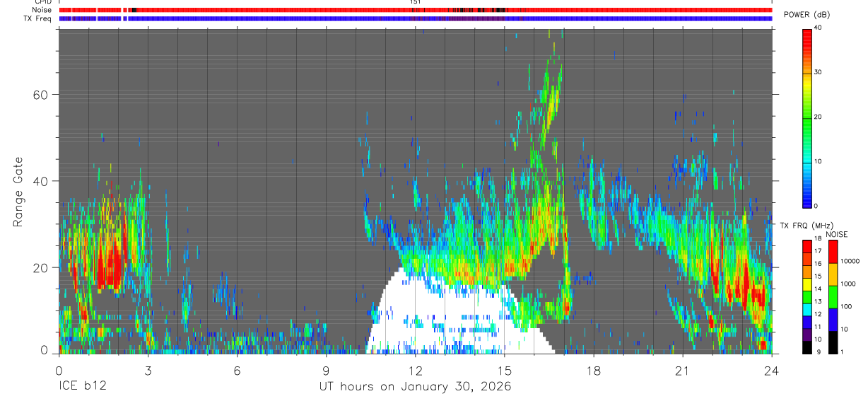Pick the orange 1000 segment of NOISE bar
This screenshot has width=868, height=401.
tap(832, 274)
